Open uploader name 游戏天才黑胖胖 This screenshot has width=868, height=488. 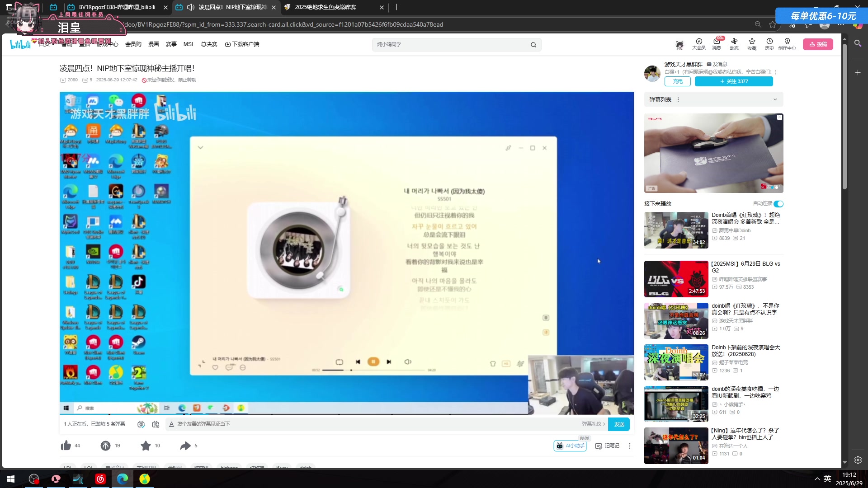[684, 64]
